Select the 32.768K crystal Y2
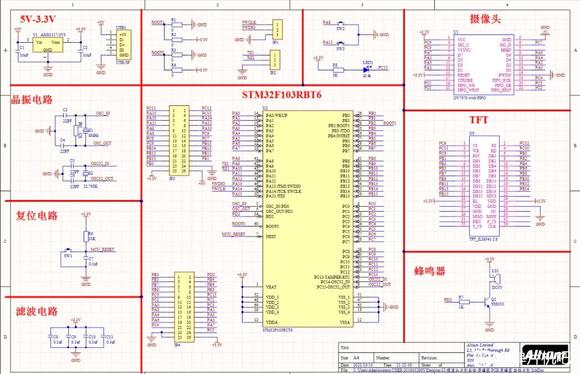The image size is (580, 374). click(x=86, y=174)
